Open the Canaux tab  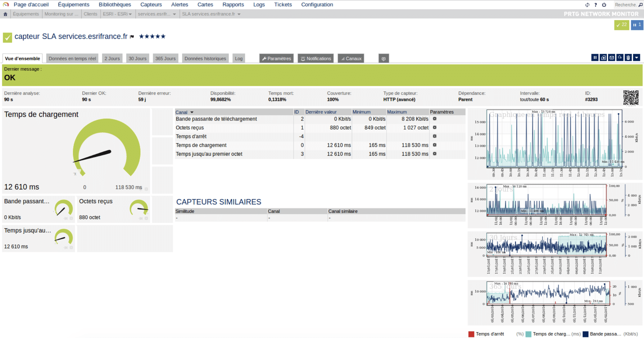point(351,58)
